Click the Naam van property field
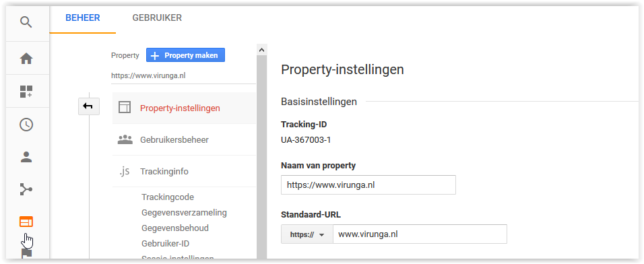This screenshot has height=264, width=644. (368, 185)
